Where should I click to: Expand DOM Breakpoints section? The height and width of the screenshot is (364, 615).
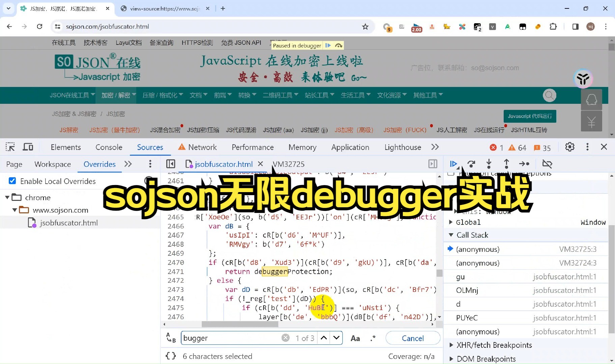[x=451, y=359]
